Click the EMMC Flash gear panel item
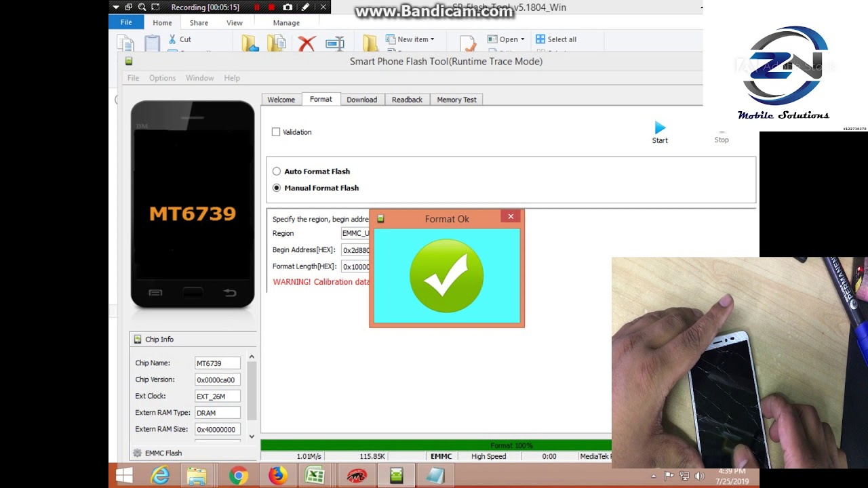The height and width of the screenshot is (488, 868). [x=158, y=453]
